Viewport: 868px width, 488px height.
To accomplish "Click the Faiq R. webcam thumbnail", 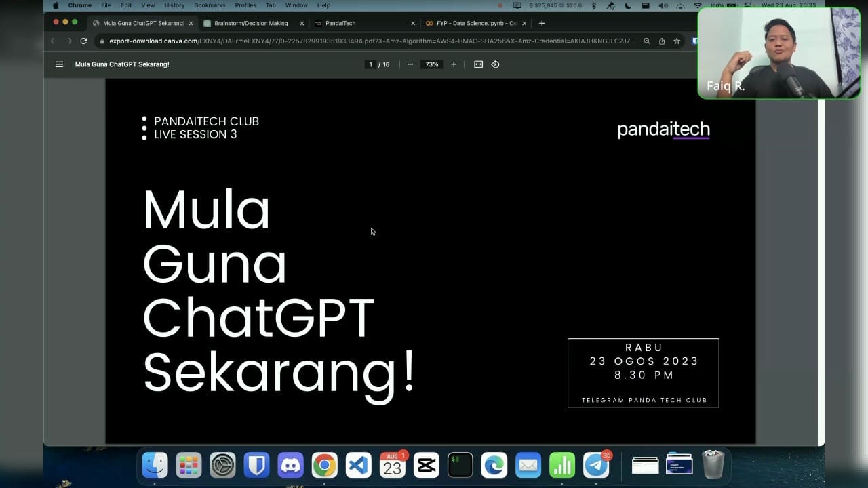I will coord(778,54).
